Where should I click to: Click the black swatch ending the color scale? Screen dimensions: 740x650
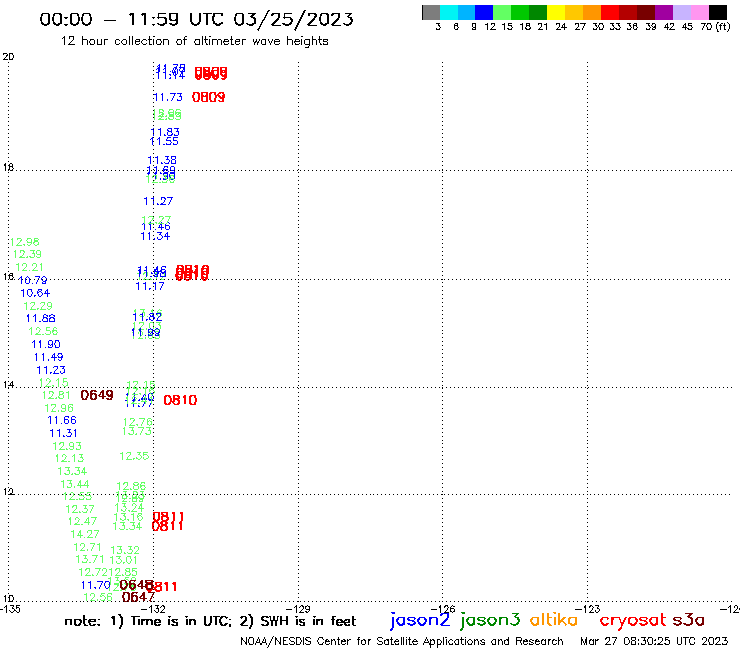tap(717, 12)
